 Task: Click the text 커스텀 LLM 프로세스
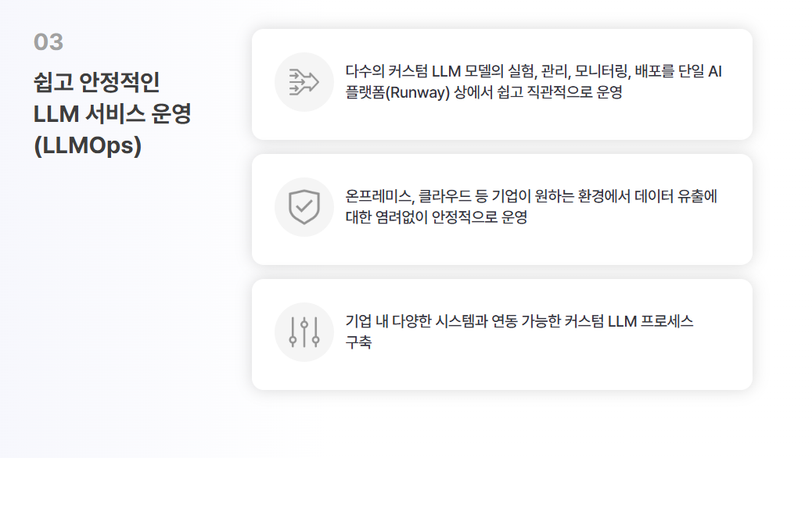(x=628, y=321)
